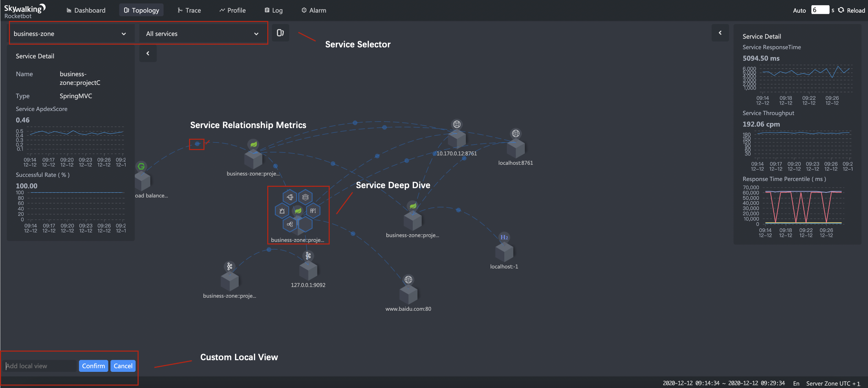Toggle the Auto refresh option
Screen dimensions: 868x388
coord(799,10)
